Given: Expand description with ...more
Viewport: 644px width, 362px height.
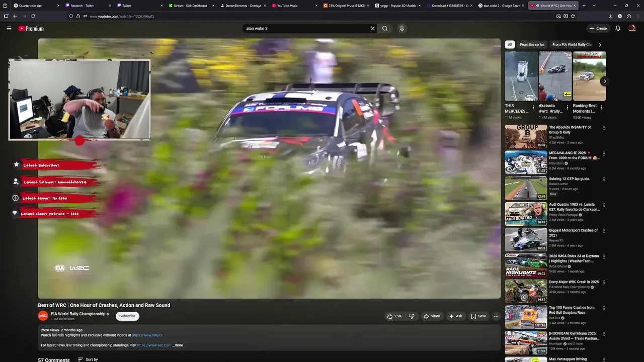Looking at the screenshot, I should 178,345.
